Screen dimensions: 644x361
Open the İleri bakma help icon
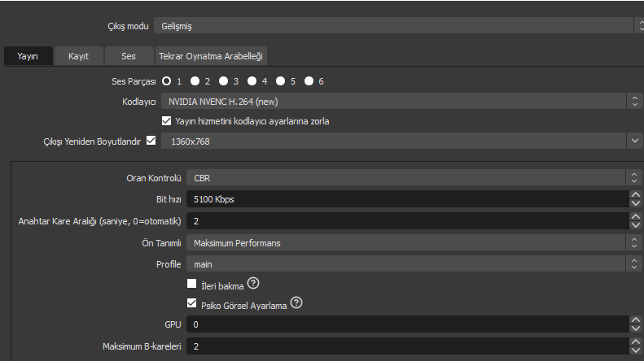pyautogui.click(x=253, y=283)
